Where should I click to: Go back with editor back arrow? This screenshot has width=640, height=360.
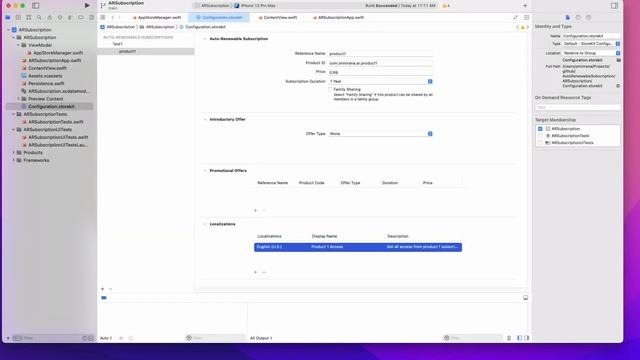tap(113, 18)
